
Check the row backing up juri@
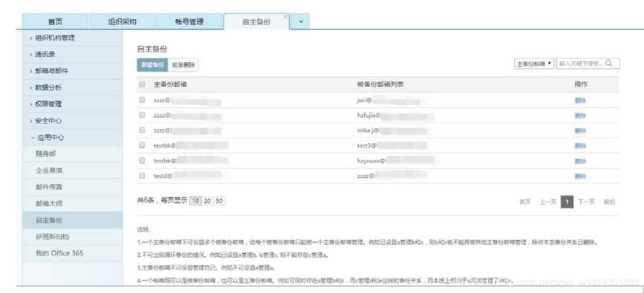tap(142, 100)
